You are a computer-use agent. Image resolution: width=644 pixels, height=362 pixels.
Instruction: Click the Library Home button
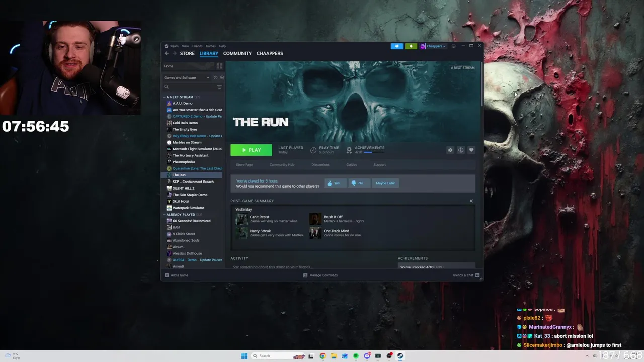[187, 66]
